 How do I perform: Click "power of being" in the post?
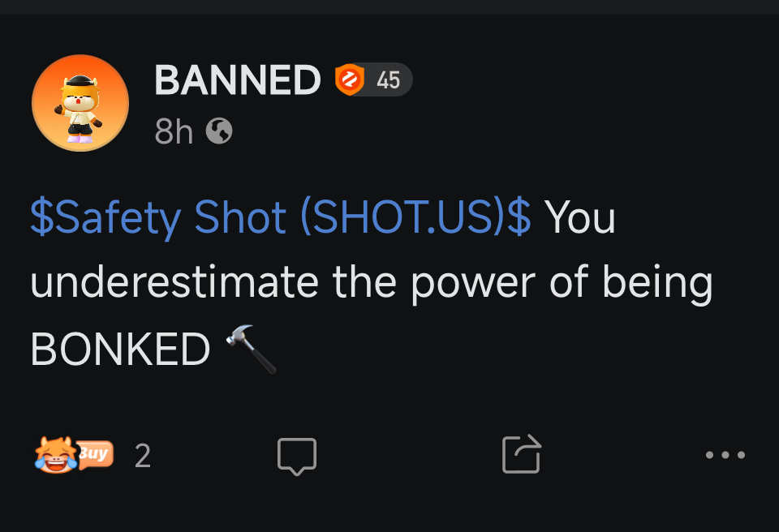click(x=562, y=284)
